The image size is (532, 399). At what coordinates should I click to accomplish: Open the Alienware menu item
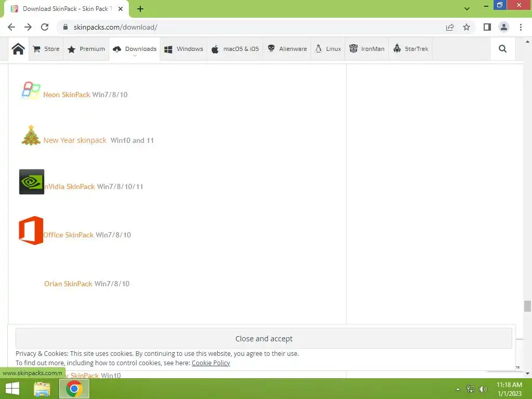tap(287, 49)
